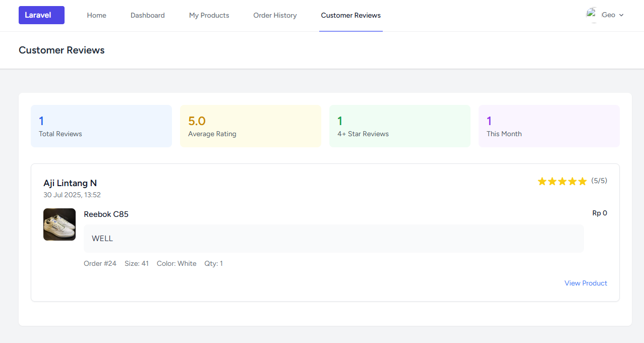Image resolution: width=644 pixels, height=343 pixels.
Task: Open the Dashboard nav item
Action: pyautogui.click(x=147, y=16)
